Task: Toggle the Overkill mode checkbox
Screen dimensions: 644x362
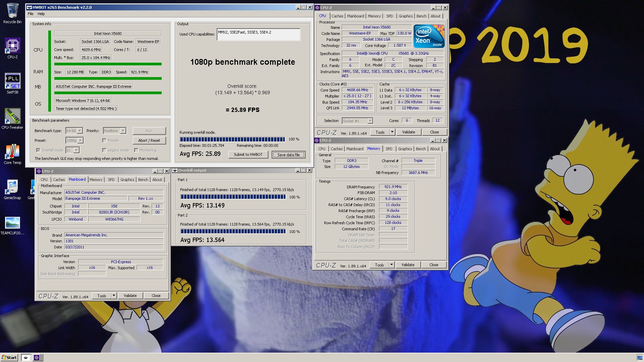Action: coord(38,150)
